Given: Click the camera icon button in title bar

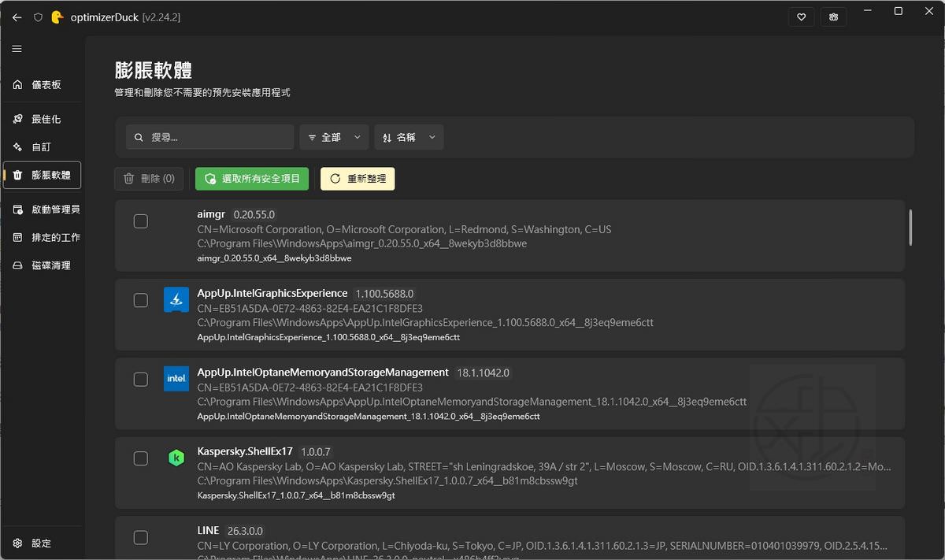Looking at the screenshot, I should (x=833, y=17).
